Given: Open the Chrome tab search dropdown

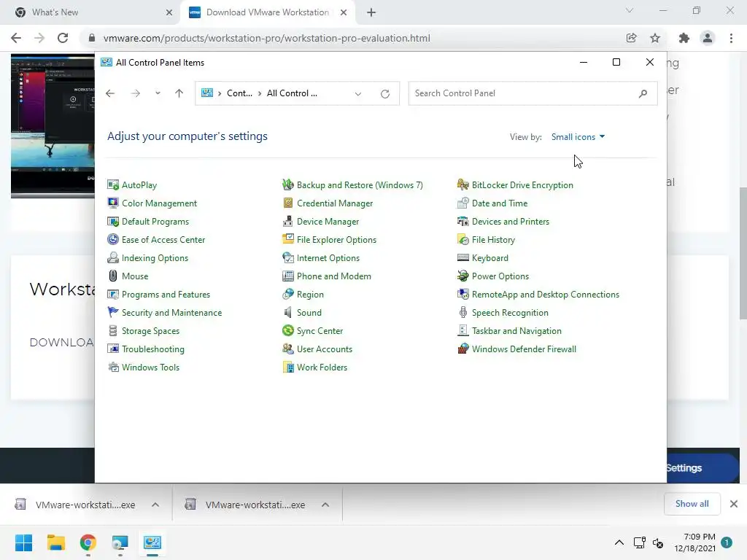Looking at the screenshot, I should [630, 10].
